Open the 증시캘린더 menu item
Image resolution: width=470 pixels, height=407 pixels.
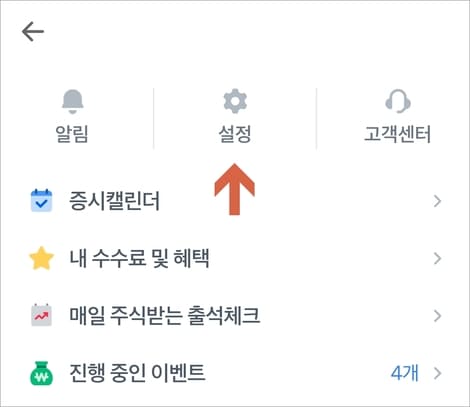[x=235, y=201]
